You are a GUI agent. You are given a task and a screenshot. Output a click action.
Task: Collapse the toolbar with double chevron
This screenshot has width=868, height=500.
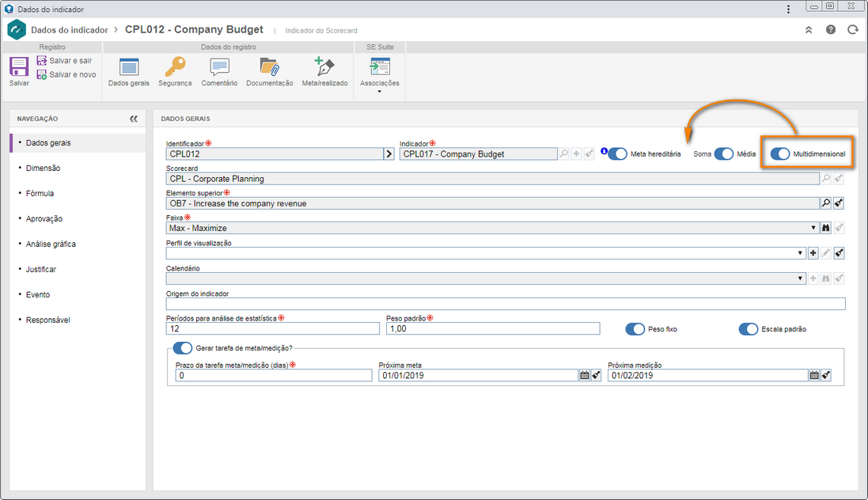809,30
